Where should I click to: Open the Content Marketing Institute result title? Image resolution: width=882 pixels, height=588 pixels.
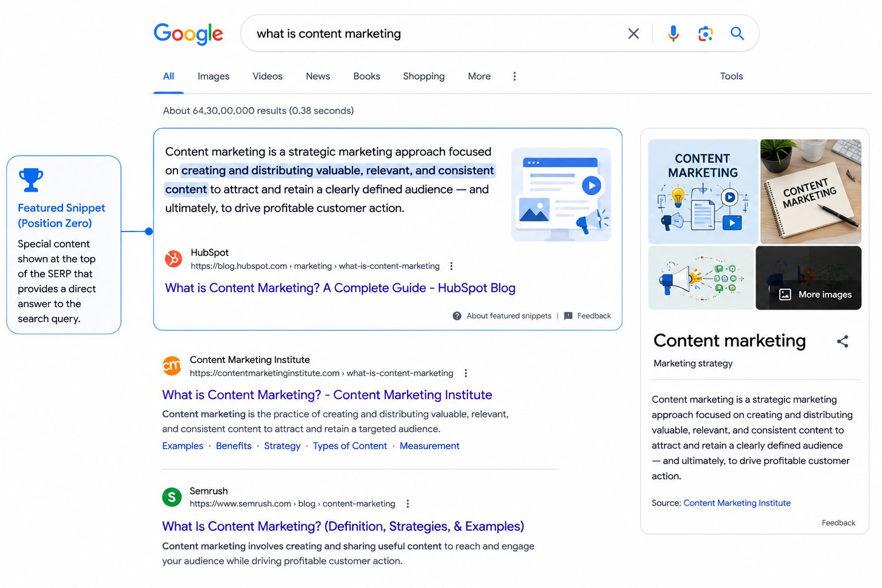click(x=327, y=395)
